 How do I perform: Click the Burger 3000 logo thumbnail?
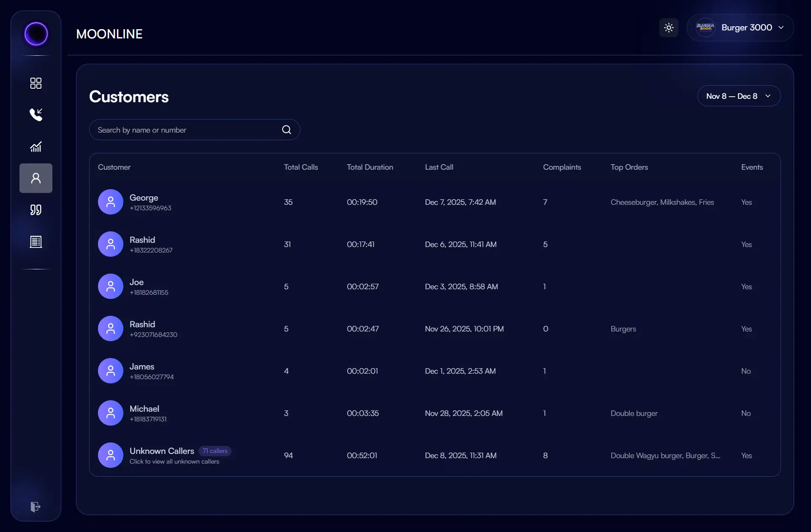point(705,28)
